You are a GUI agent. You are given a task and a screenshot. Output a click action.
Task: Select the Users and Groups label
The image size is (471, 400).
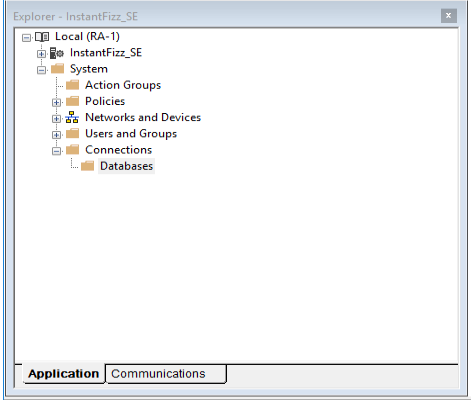coord(131,134)
